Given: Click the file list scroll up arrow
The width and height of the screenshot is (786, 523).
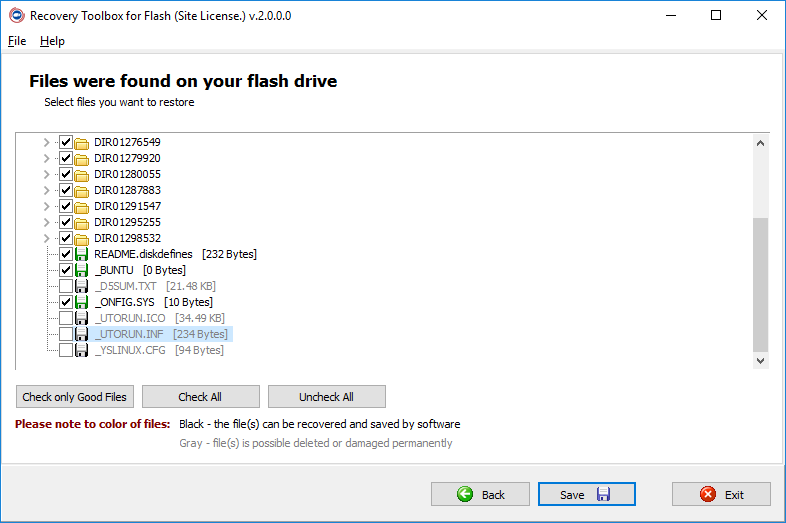Looking at the screenshot, I should (760, 143).
